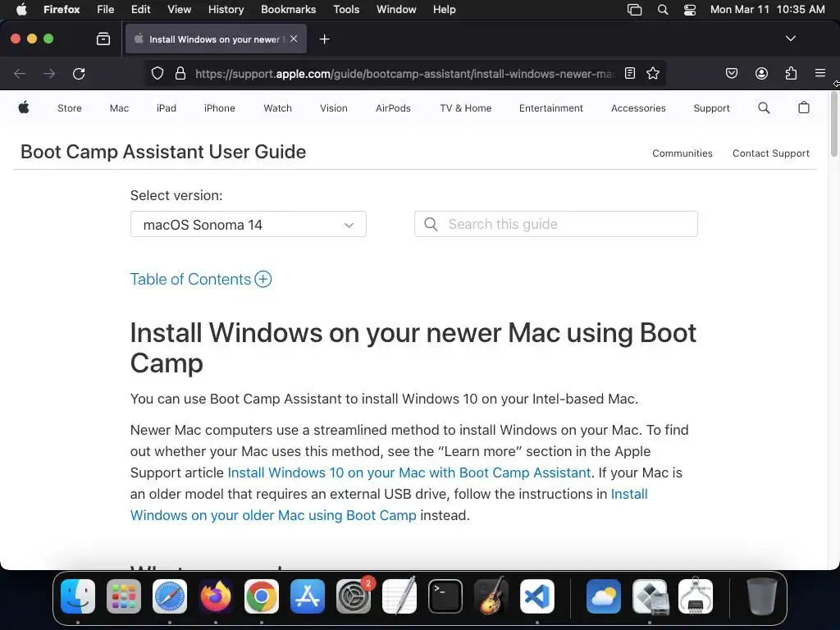Open Spotlight search in menu bar
The image size is (840, 630).
point(663,10)
